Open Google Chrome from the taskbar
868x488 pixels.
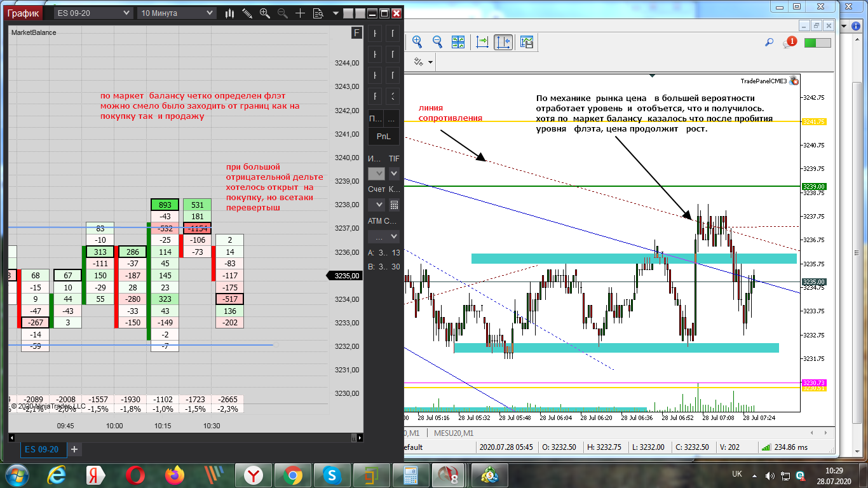tap(293, 475)
